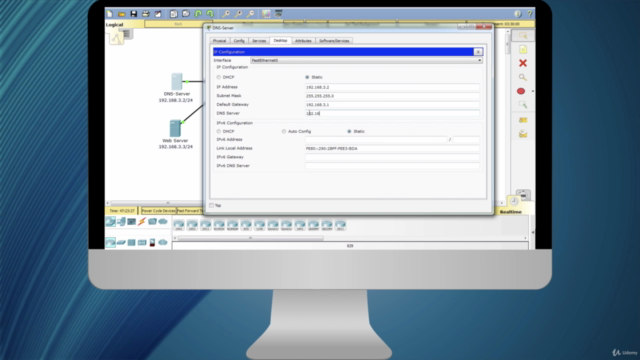Open the Config tab
This screenshot has height=360, width=640.
click(x=239, y=41)
